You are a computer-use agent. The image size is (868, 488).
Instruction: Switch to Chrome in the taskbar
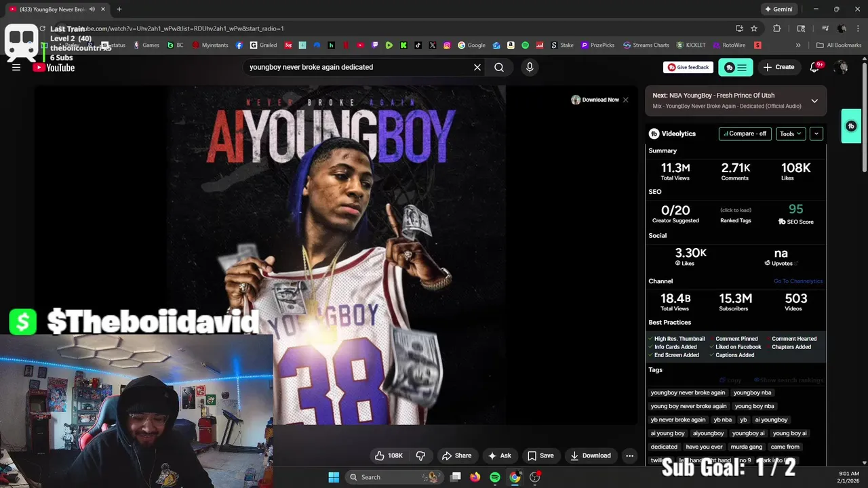tap(515, 477)
